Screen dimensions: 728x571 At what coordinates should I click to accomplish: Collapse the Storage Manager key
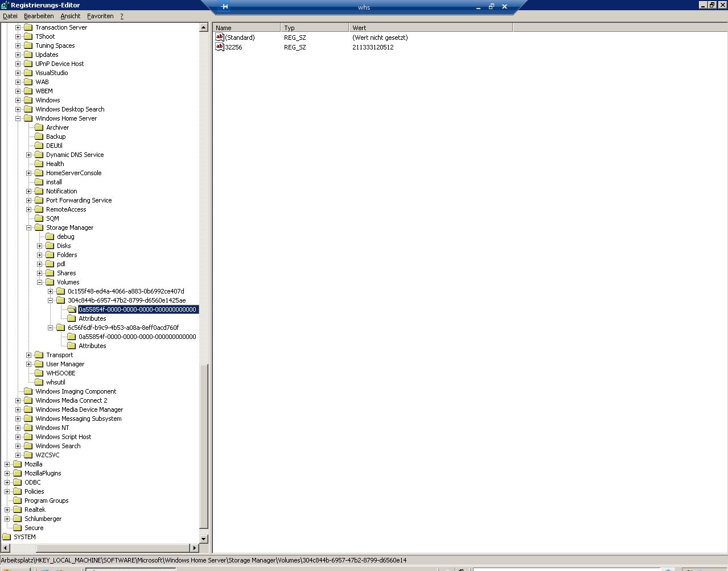pos(28,227)
